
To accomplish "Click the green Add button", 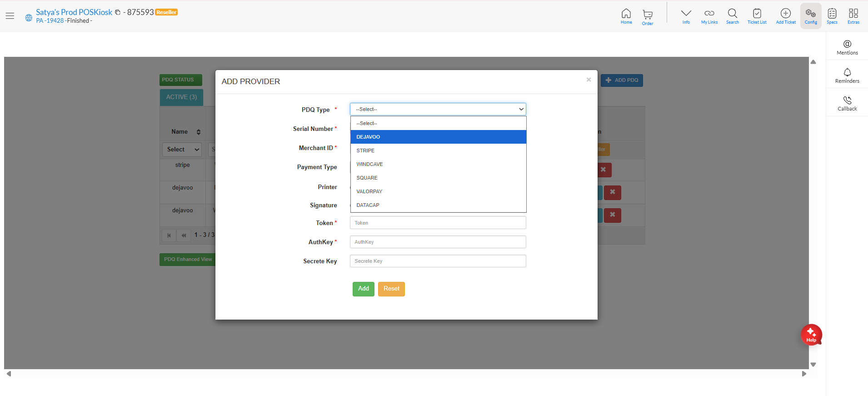I will point(363,289).
